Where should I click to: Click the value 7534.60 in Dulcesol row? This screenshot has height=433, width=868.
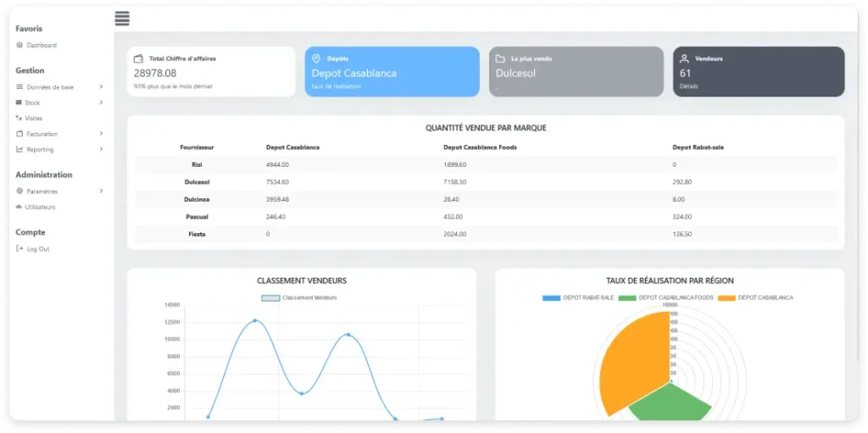[x=277, y=181]
